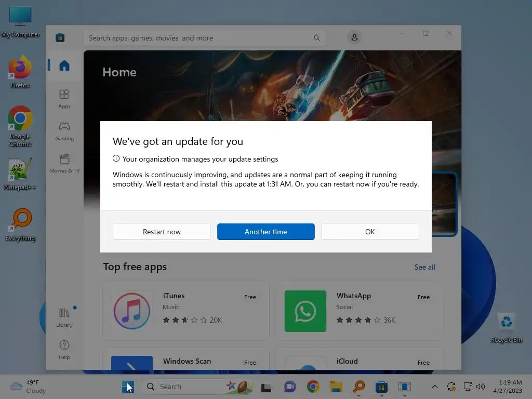Close the Microsoft Store window
The height and width of the screenshot is (399, 532).
(449, 33)
